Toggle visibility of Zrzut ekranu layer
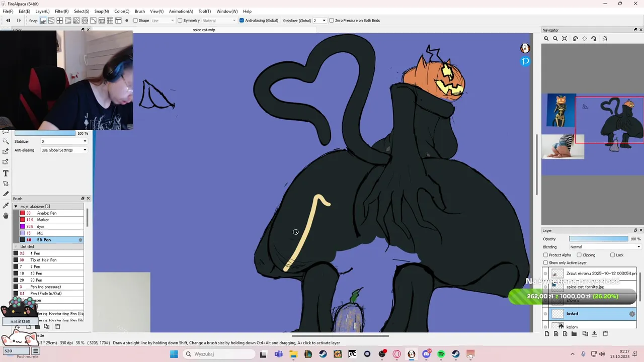Image resolution: width=644 pixels, height=362 pixels. pos(545,274)
